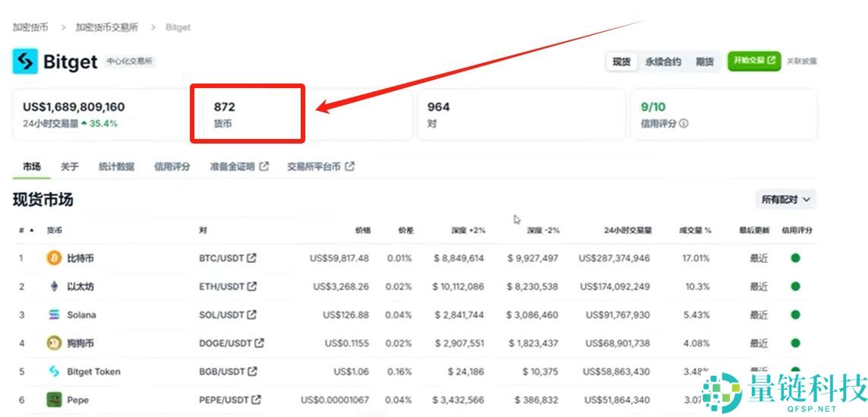Click external icon after 准备金证明

[264, 166]
